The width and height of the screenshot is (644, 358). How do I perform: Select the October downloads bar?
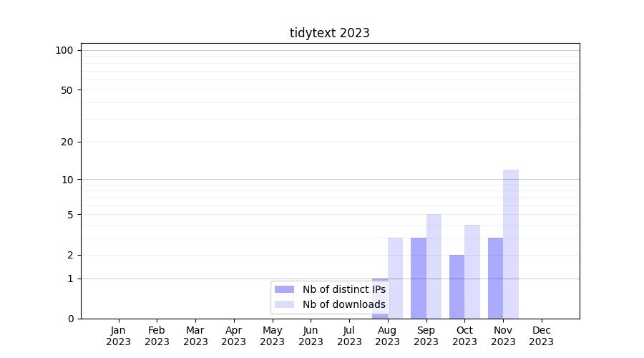pyautogui.click(x=472, y=271)
